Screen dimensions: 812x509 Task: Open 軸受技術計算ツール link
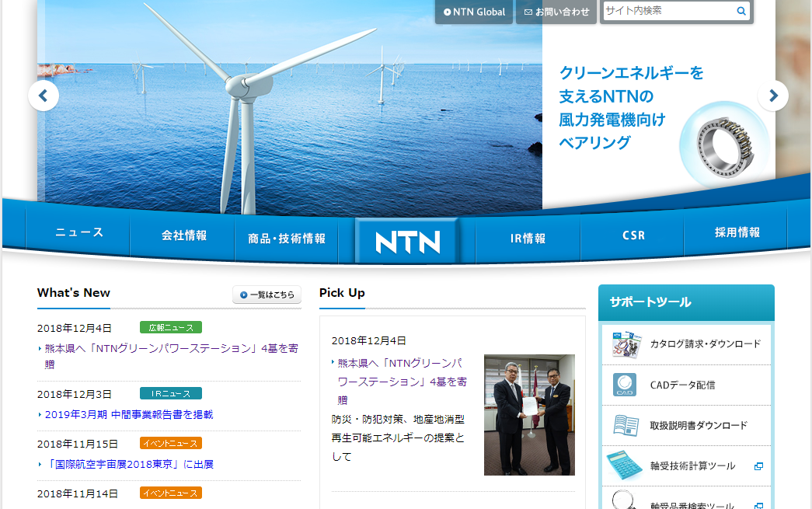click(692, 466)
